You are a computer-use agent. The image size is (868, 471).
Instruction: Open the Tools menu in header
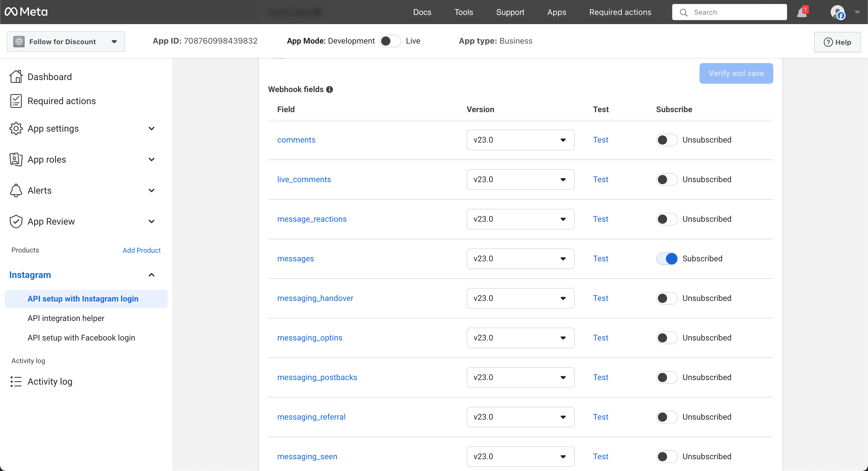[464, 12]
